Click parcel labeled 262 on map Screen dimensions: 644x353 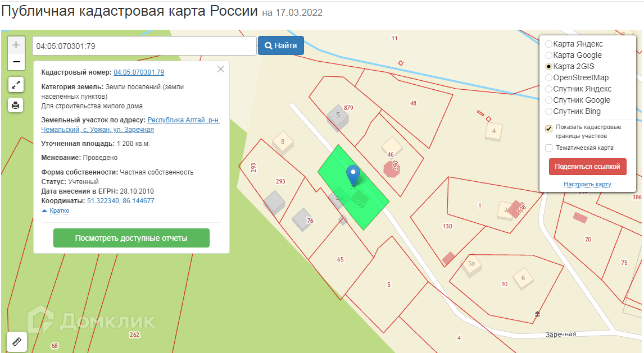(134, 334)
